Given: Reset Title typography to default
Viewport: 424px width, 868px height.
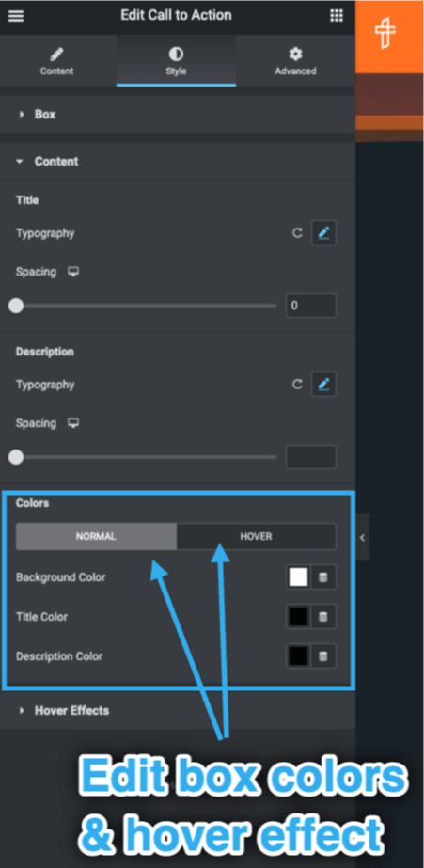Looking at the screenshot, I should click(297, 233).
